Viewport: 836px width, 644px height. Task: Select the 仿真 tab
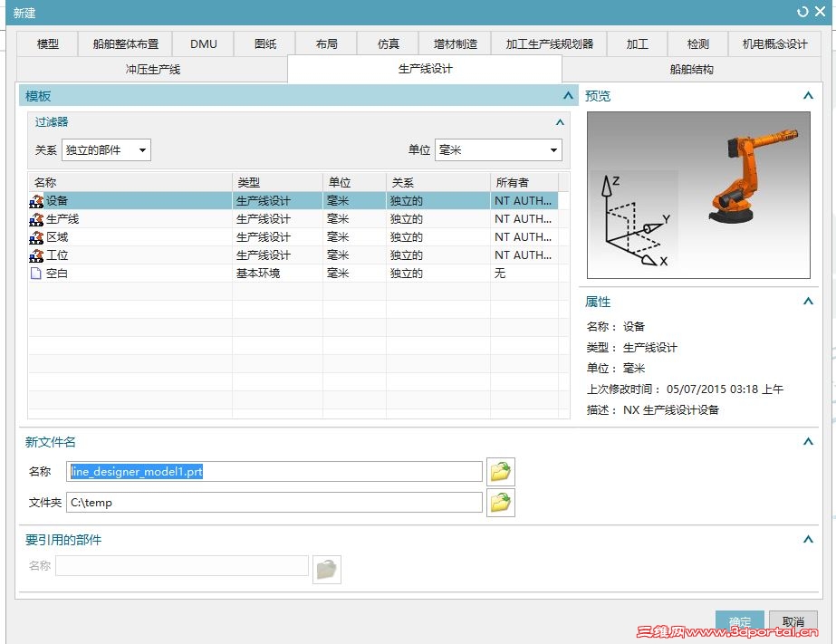(x=389, y=43)
